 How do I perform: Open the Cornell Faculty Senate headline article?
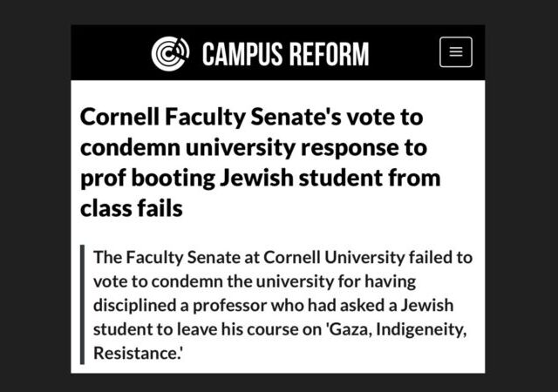pyautogui.click(x=262, y=163)
